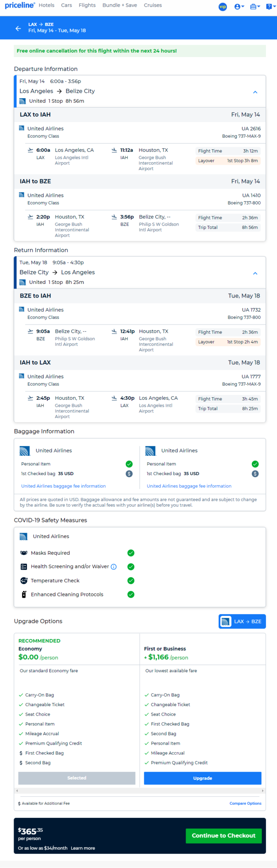
Task: Click the Health Screening and/or Waiver icon
Action: 24,567
